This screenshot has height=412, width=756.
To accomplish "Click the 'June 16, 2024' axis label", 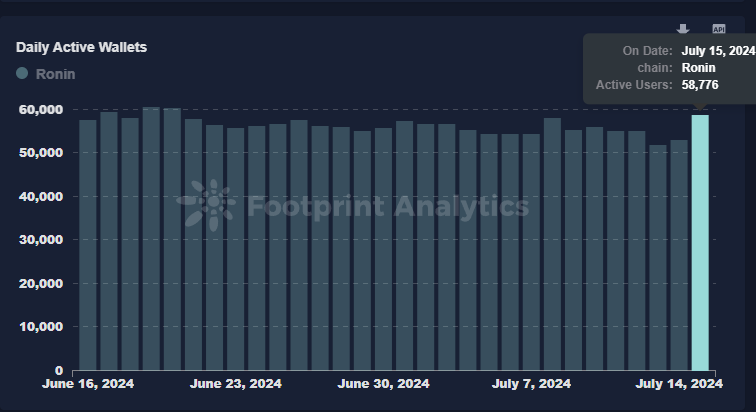I will click(88, 384).
